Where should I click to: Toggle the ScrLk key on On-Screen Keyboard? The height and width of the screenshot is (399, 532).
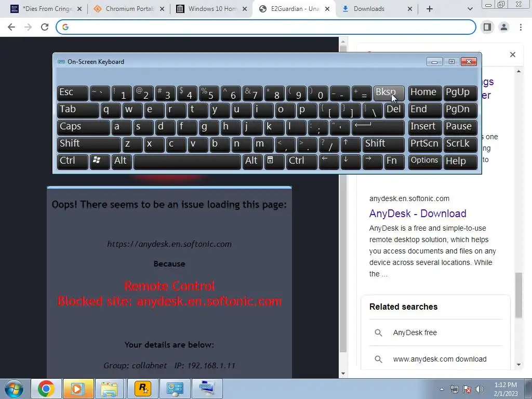460,144
